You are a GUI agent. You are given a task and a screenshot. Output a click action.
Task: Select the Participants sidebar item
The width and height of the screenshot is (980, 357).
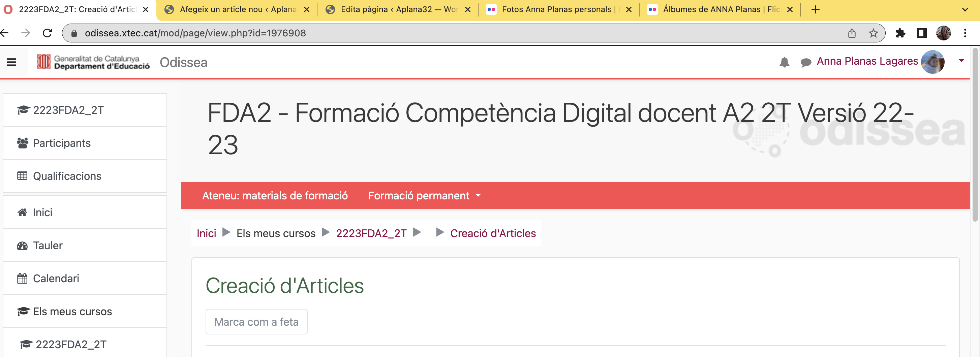pyautogui.click(x=62, y=142)
